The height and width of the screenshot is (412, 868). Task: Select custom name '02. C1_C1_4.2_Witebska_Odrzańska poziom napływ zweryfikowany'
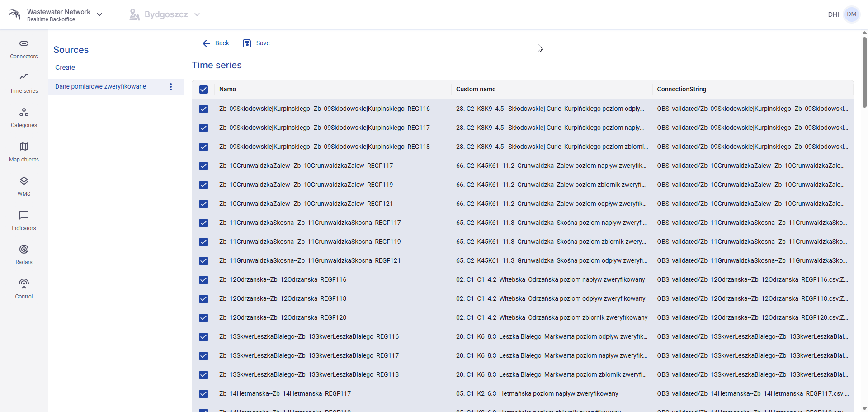click(550, 279)
